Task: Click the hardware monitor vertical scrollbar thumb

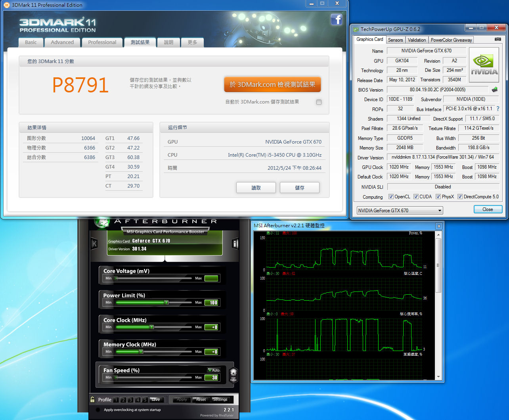Action: click(438, 266)
